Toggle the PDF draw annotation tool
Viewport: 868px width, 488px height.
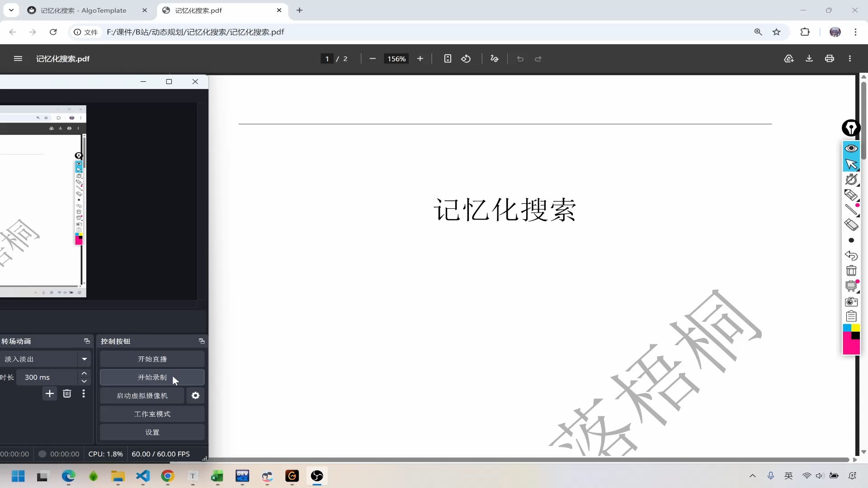494,59
